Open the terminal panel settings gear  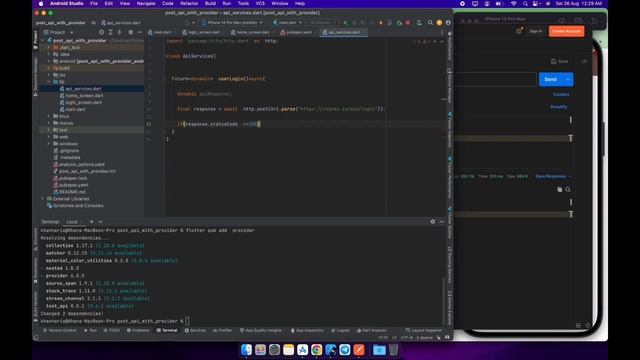pyautogui.click(x=433, y=222)
